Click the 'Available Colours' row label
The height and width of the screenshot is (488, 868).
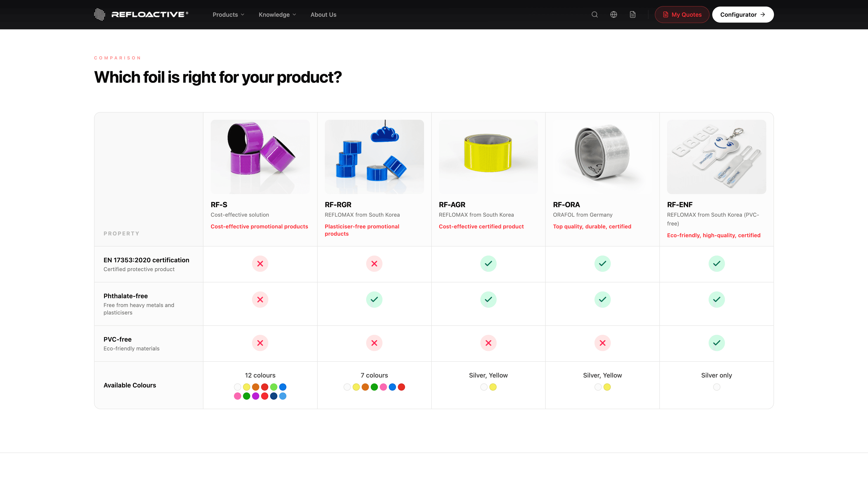(x=129, y=385)
